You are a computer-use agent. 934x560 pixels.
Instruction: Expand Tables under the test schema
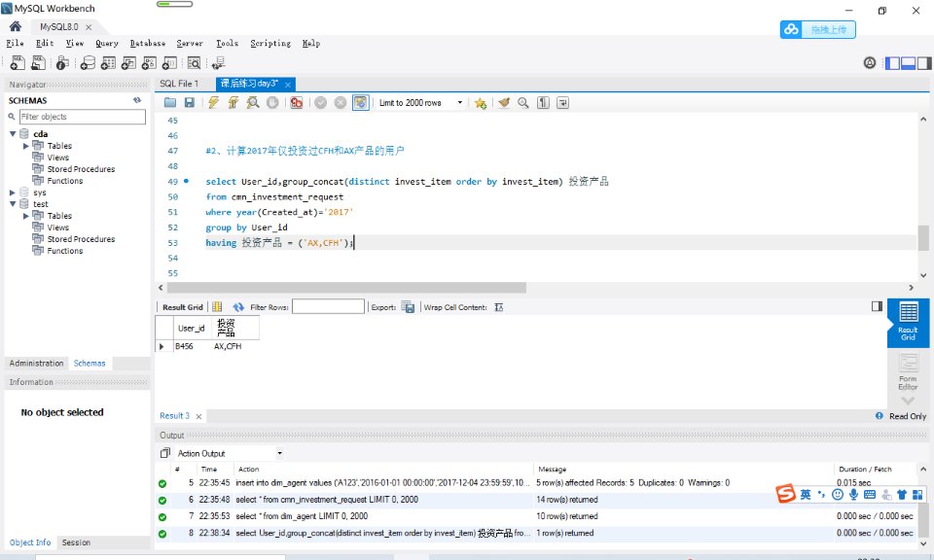(x=27, y=216)
